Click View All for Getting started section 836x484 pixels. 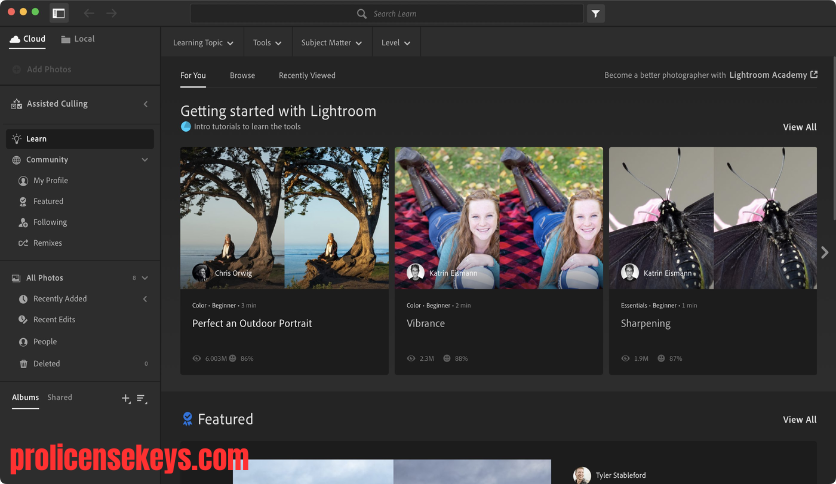pos(799,127)
